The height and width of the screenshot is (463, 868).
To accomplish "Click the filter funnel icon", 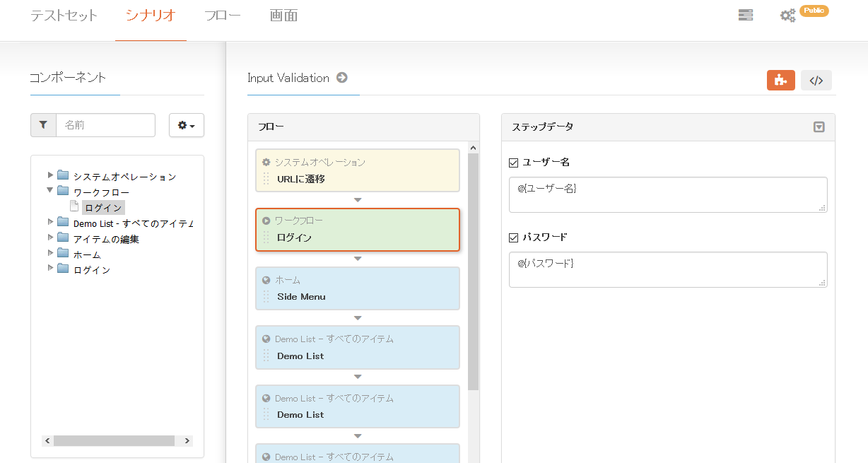I will 43,125.
